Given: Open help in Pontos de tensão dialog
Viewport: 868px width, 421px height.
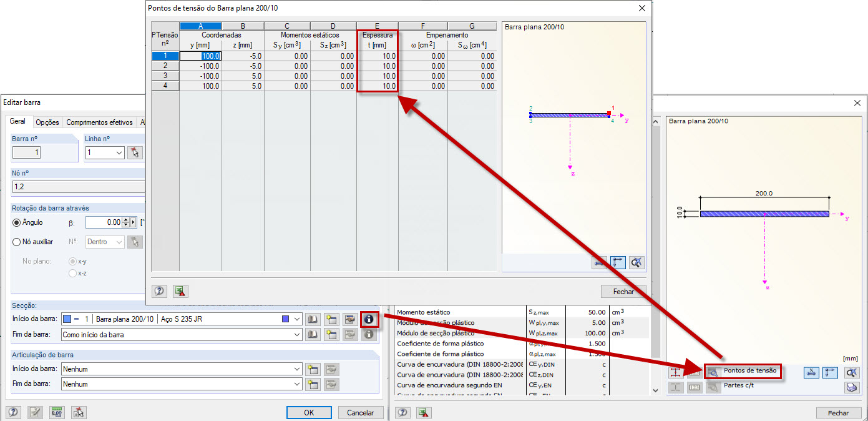Looking at the screenshot, I should click(159, 291).
